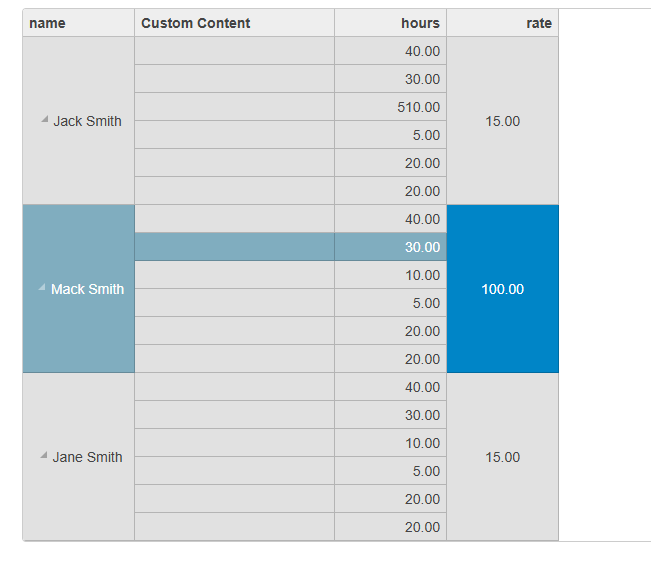This screenshot has height=577, width=651.
Task: Click the Jane Smith name cell
Action: coord(78,457)
